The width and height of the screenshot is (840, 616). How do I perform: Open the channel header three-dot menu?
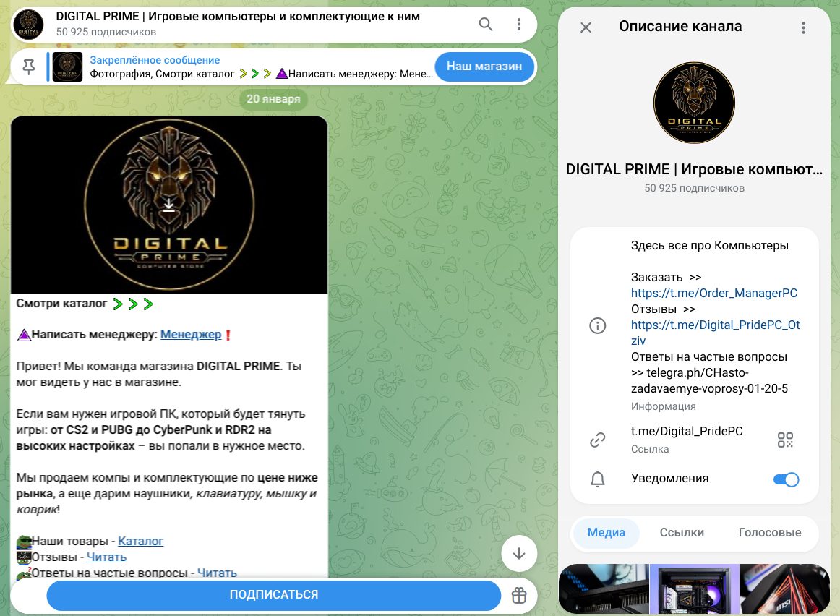coord(518,24)
